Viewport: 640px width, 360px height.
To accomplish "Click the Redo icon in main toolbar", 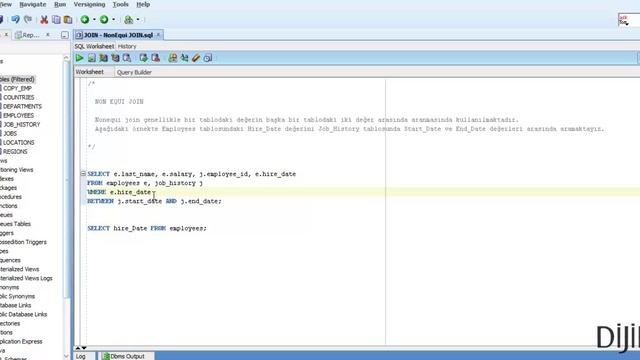I will 28,19.
